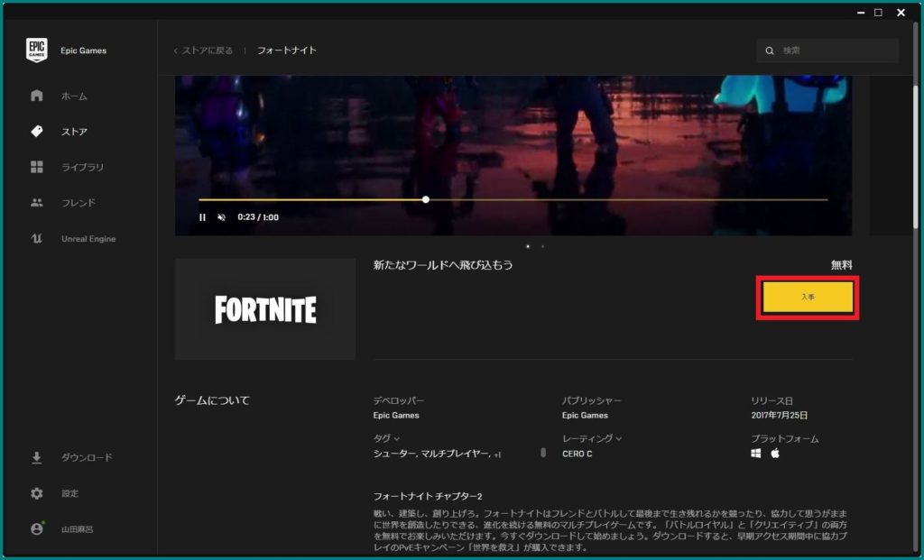Open the 山田麻呂 user profile icon
The width and height of the screenshot is (924, 560).
pos(36,528)
